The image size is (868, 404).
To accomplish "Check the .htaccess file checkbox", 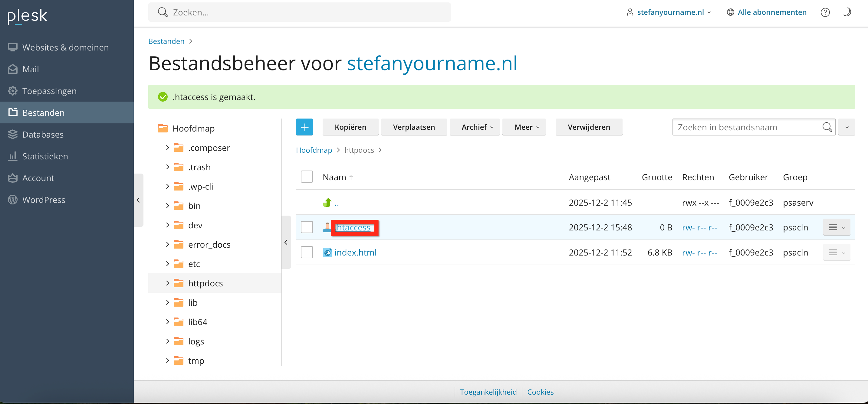I will click(307, 227).
